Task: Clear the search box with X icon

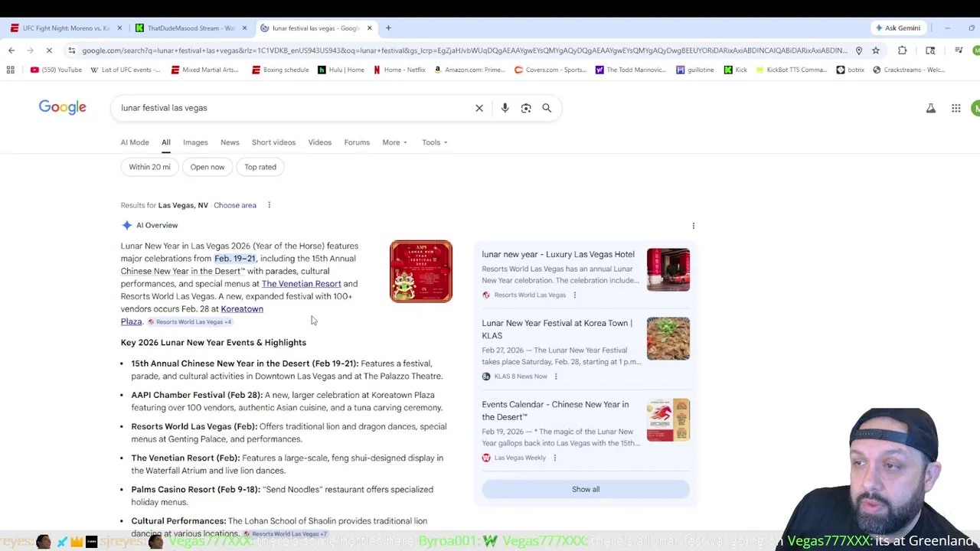Action: point(479,108)
